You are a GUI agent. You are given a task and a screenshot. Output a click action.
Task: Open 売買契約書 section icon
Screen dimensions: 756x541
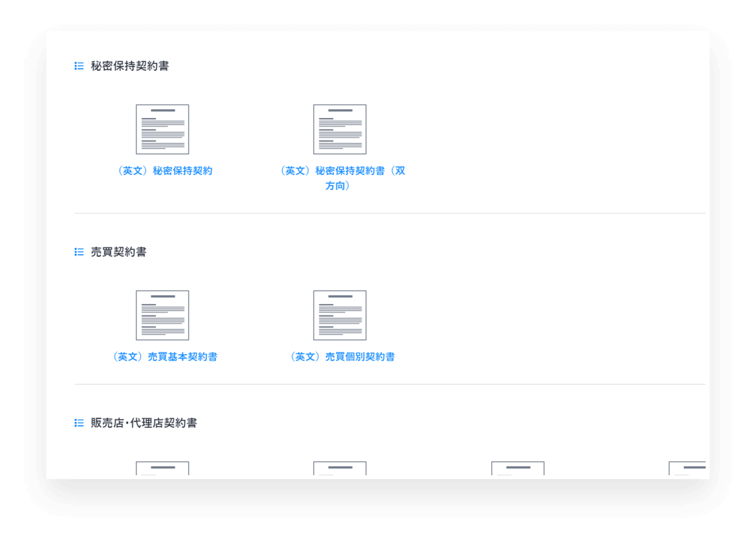point(80,252)
